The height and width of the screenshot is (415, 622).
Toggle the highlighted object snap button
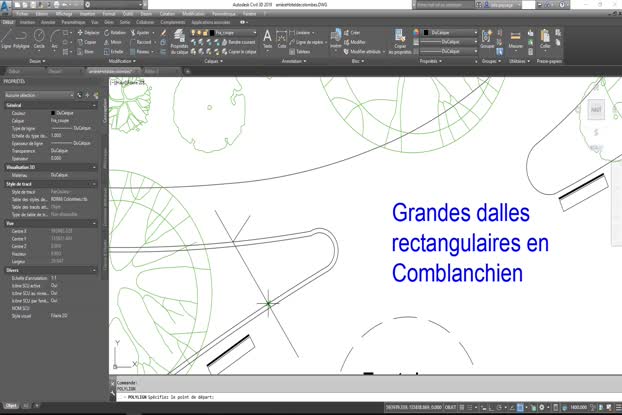(x=520, y=407)
